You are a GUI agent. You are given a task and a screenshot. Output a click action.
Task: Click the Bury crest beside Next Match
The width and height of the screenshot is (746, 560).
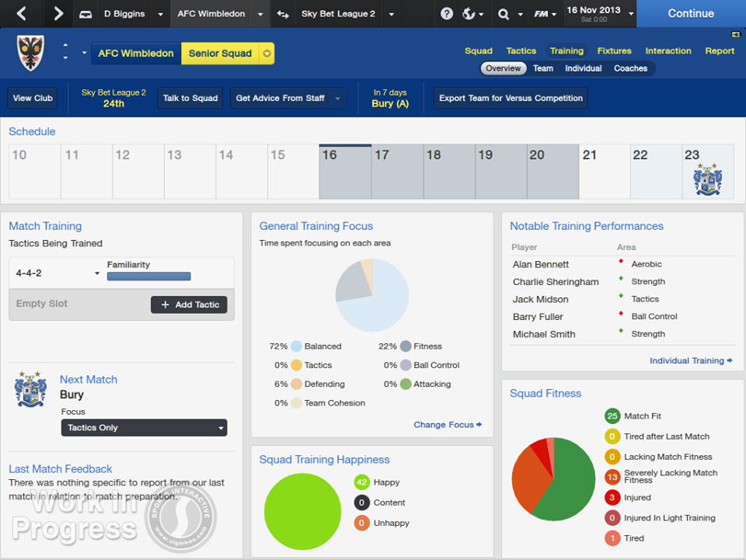[30, 390]
